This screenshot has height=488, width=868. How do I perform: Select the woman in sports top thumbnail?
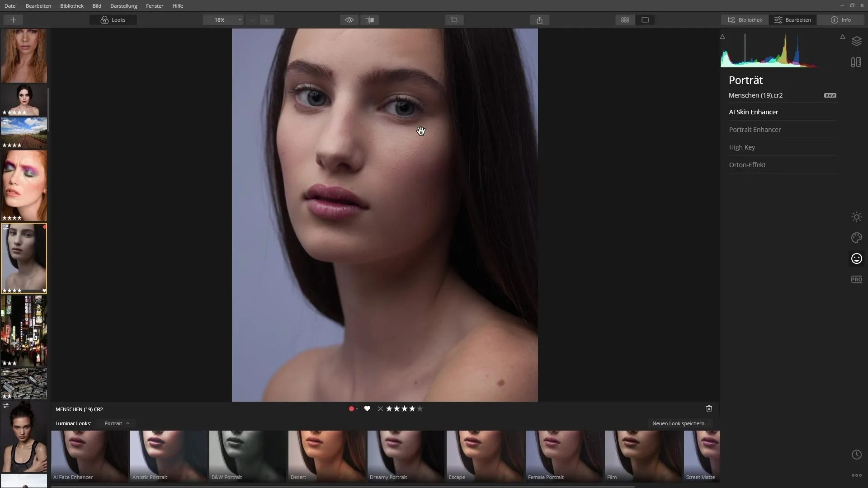coord(24,436)
